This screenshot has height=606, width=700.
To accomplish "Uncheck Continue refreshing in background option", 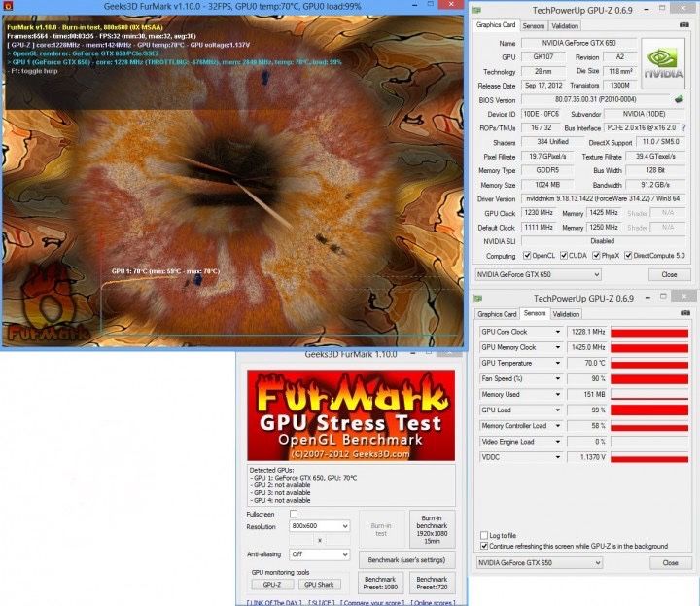I will [x=484, y=546].
